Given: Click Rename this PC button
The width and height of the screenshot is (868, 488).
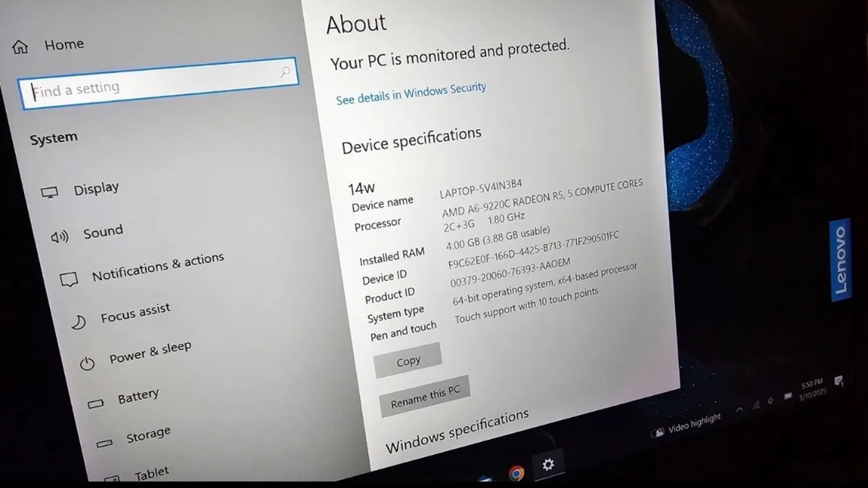Looking at the screenshot, I should pyautogui.click(x=425, y=396).
